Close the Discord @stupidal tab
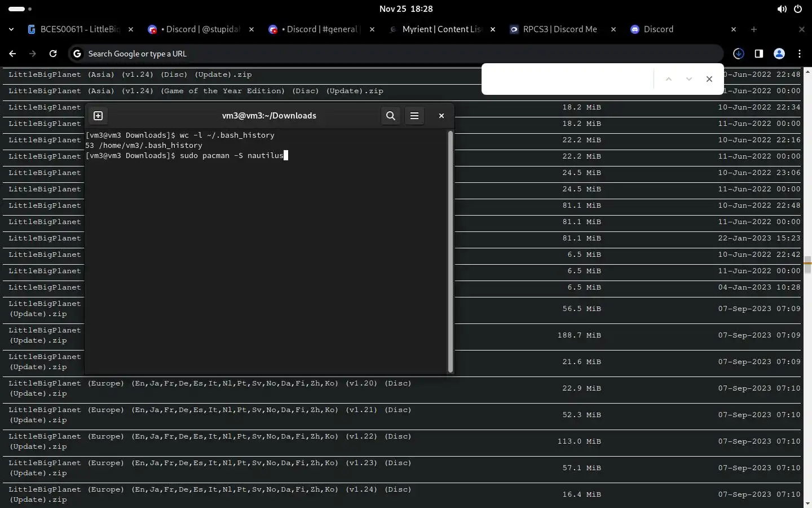Screen dimensions: 812x508 251,29
